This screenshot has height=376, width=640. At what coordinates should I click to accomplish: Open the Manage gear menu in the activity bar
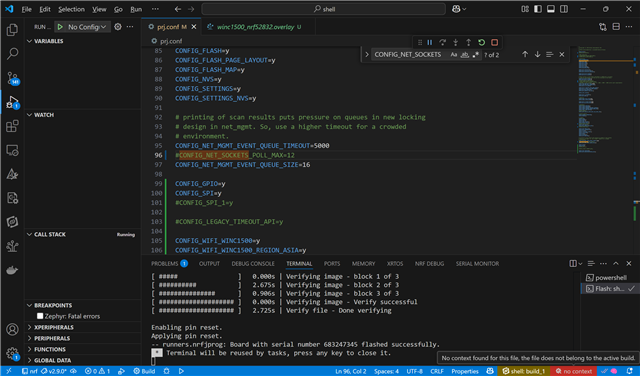[x=12, y=353]
